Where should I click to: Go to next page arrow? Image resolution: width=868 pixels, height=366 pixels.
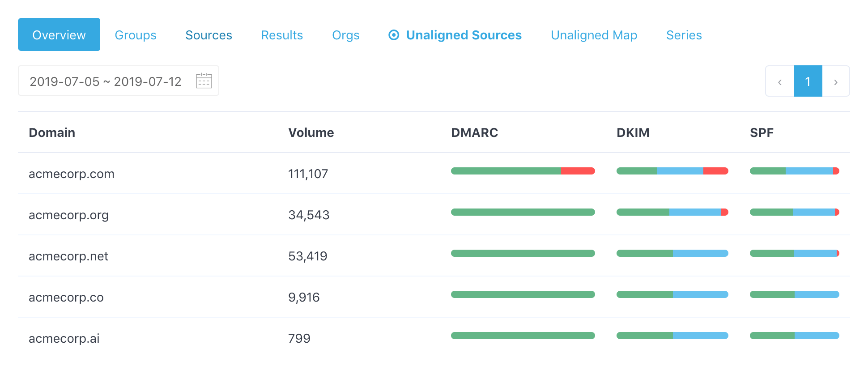point(835,81)
